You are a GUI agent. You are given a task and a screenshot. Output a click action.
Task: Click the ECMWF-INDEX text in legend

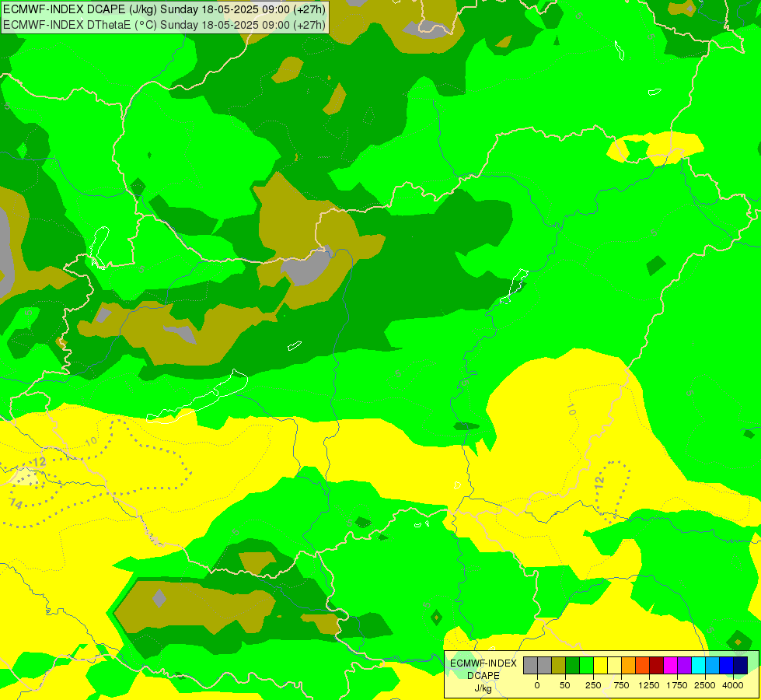click(x=483, y=663)
